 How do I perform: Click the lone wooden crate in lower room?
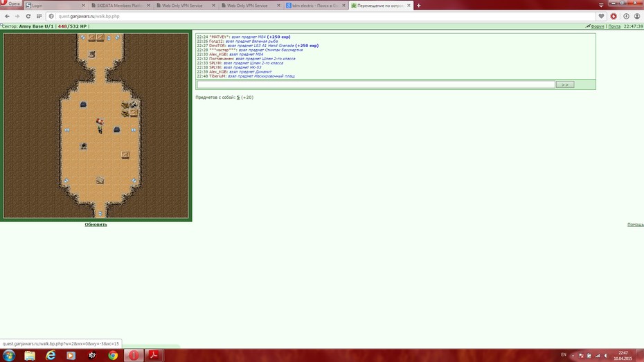pos(125,155)
